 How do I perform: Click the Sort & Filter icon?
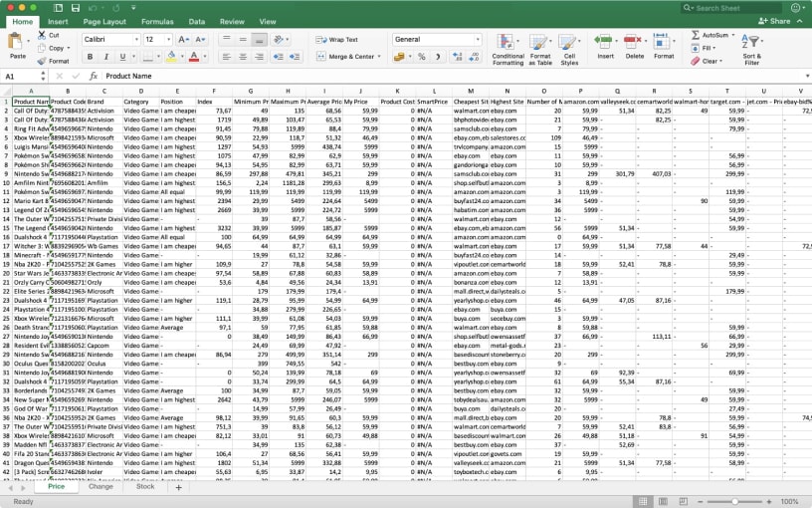point(752,42)
